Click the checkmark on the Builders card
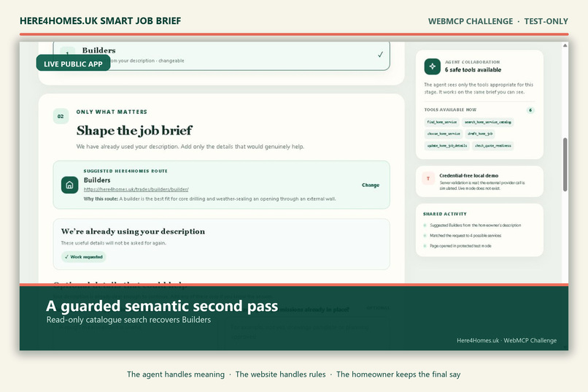The image size is (588, 392). coord(380,55)
